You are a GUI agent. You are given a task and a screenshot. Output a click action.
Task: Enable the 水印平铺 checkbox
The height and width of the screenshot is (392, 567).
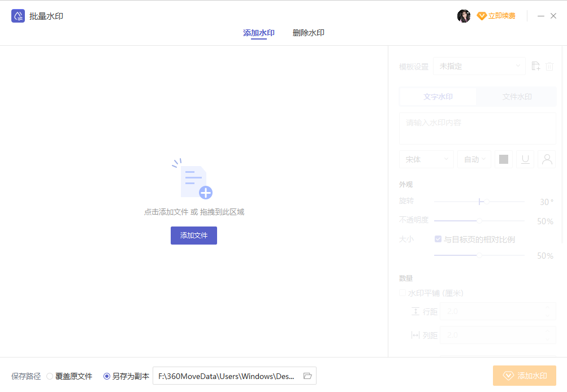(x=402, y=293)
